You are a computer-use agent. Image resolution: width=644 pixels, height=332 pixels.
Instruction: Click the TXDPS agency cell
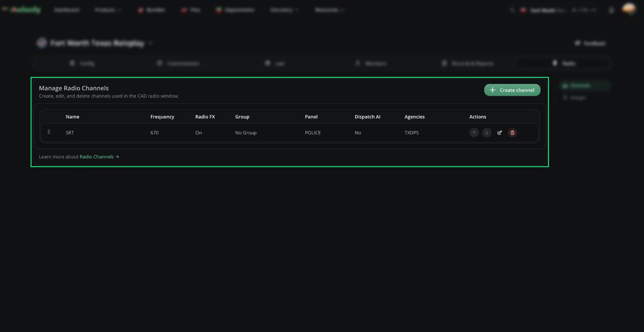coord(411,133)
